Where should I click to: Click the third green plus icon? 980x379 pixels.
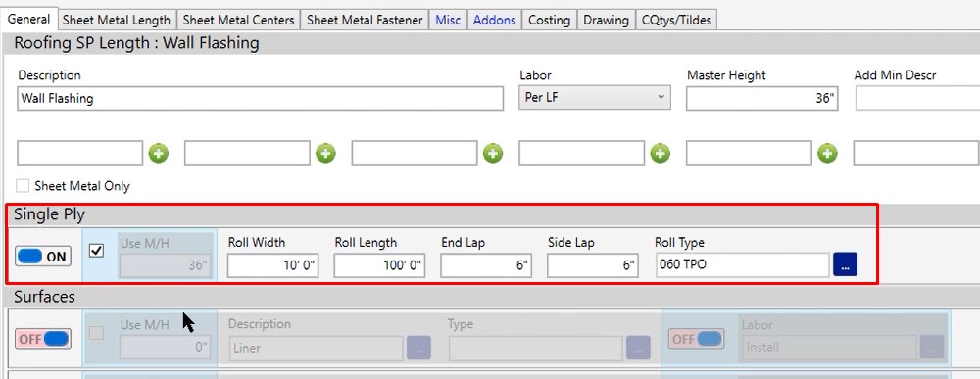point(493,153)
